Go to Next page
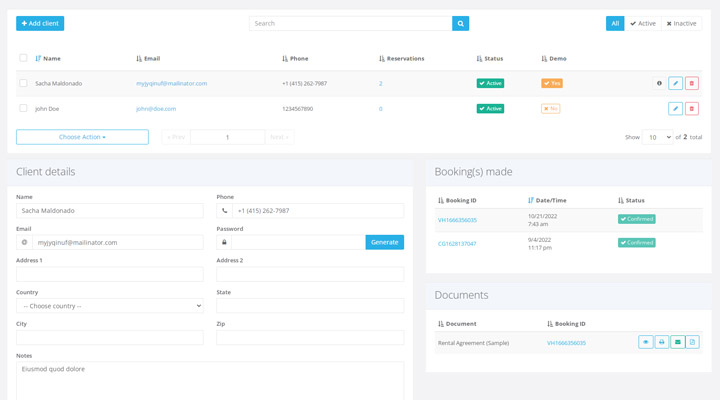This screenshot has height=400, width=720. pos(279,137)
